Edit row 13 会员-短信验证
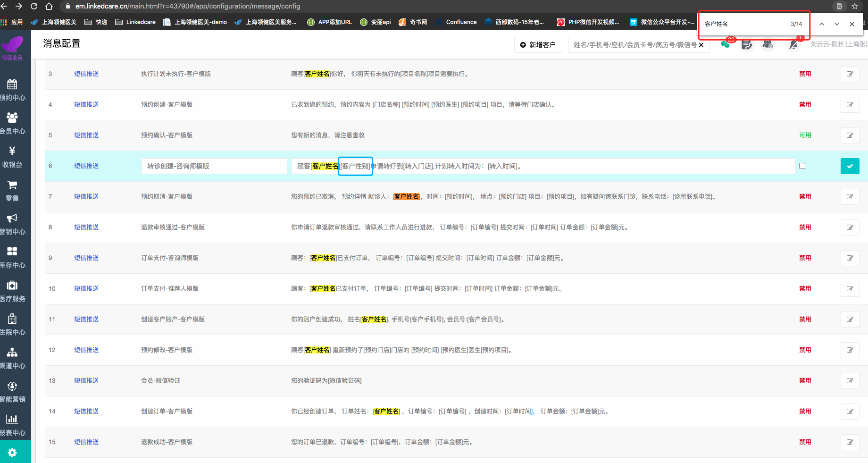Viewport: 868px width, 463px height. [850, 381]
